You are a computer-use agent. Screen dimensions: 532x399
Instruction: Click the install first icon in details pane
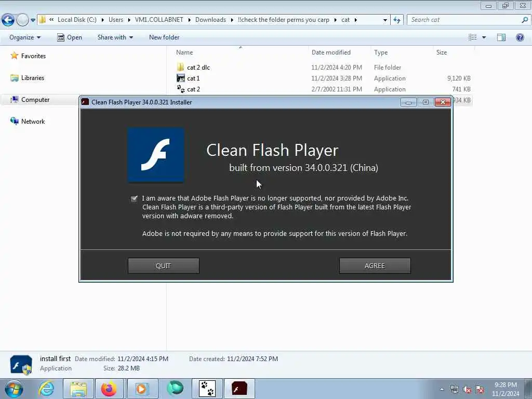coord(21,365)
